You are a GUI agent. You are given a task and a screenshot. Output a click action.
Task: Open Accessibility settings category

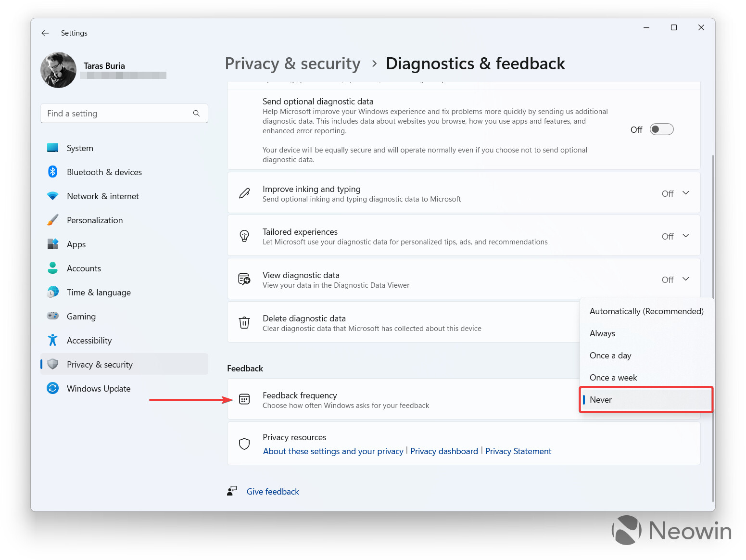[124, 341]
